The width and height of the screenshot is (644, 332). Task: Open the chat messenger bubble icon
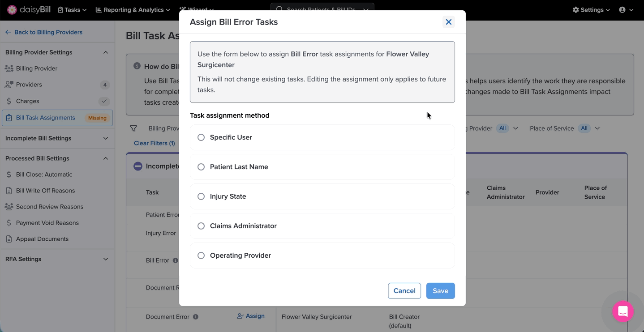pyautogui.click(x=623, y=312)
